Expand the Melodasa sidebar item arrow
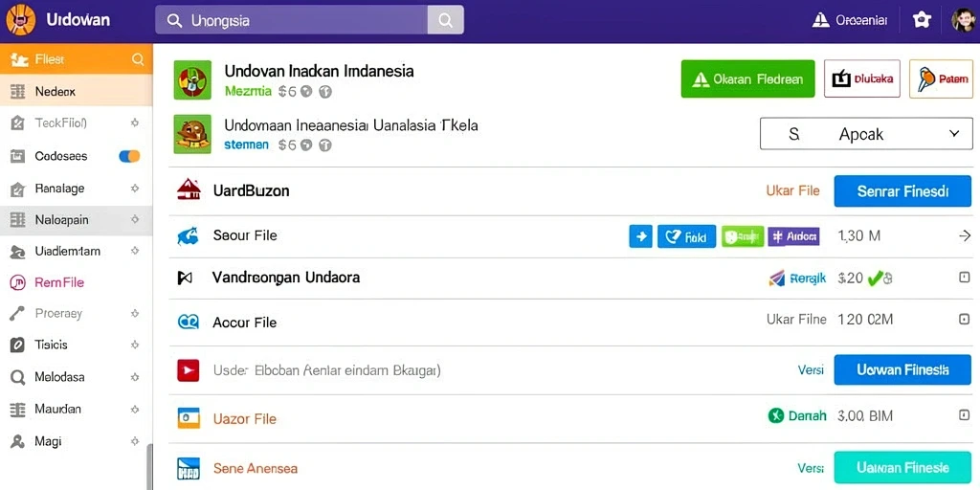Image resolution: width=980 pixels, height=490 pixels. (134, 377)
